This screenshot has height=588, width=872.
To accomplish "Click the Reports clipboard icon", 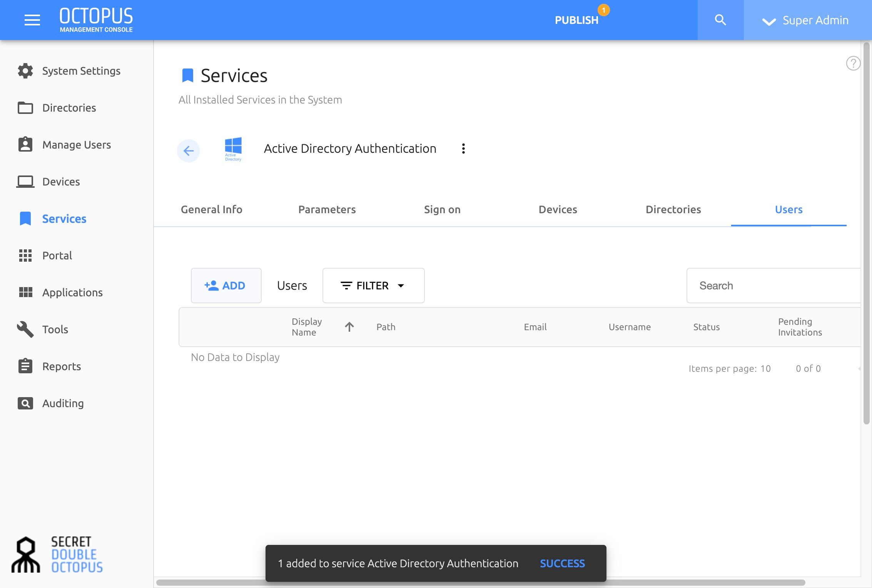I will click(25, 366).
